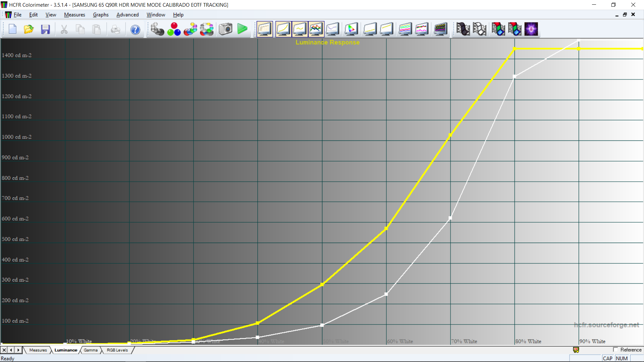Open the Measures menu
This screenshot has height=362, width=644.
click(74, 15)
